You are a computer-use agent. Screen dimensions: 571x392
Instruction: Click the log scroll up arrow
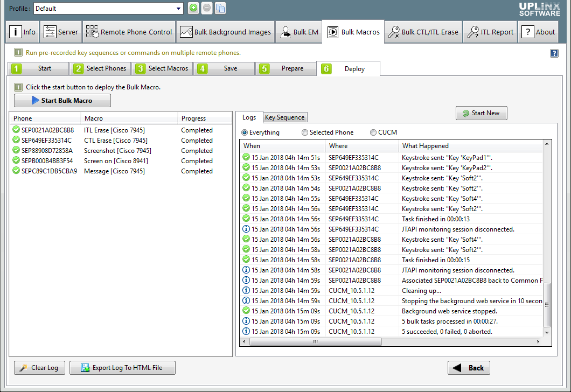click(547, 144)
